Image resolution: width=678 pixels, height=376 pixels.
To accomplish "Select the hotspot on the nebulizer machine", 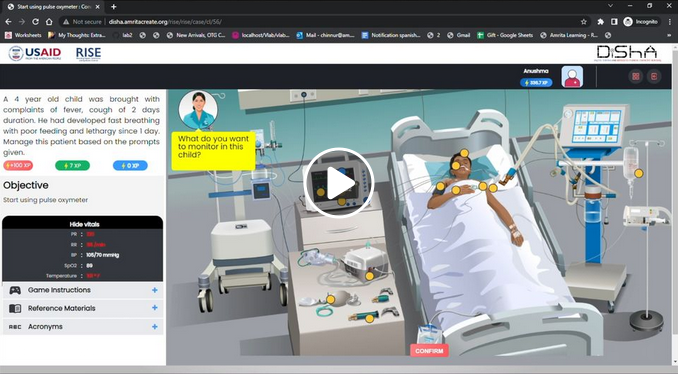I will click(x=370, y=276).
